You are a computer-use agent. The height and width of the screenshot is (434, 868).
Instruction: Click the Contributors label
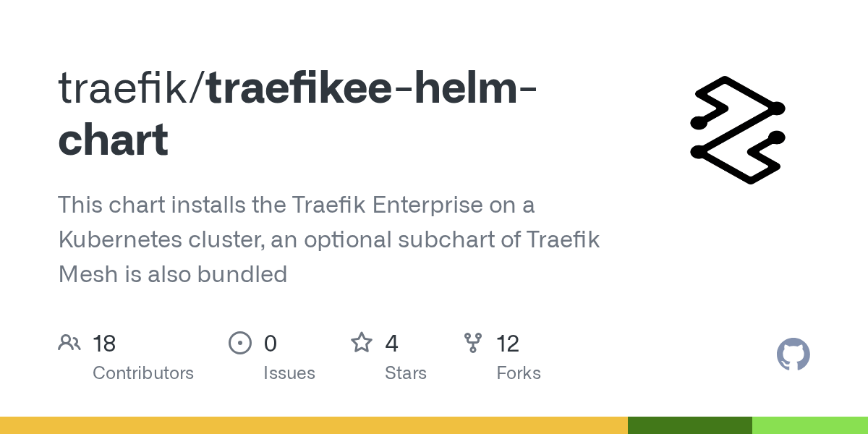click(143, 373)
